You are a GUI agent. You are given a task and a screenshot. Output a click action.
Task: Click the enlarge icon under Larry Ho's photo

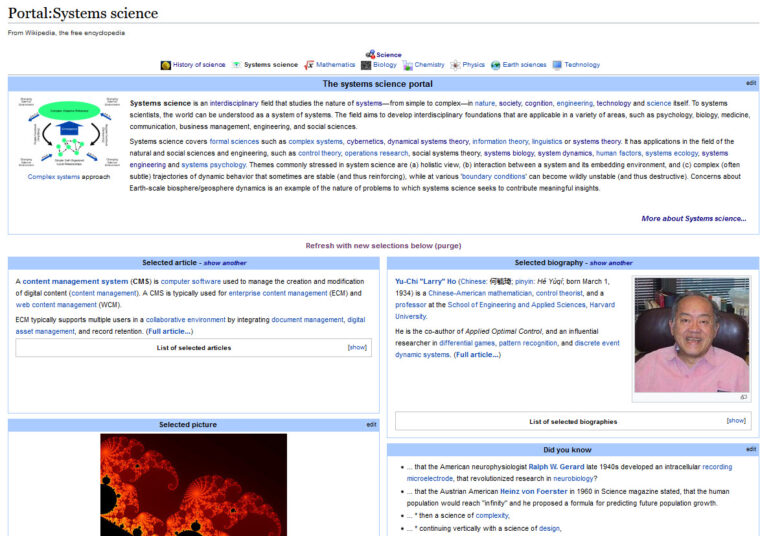[x=744, y=397]
